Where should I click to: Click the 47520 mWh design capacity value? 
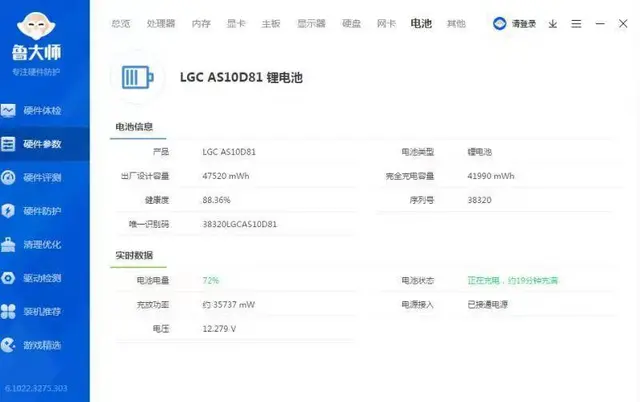pos(226,176)
